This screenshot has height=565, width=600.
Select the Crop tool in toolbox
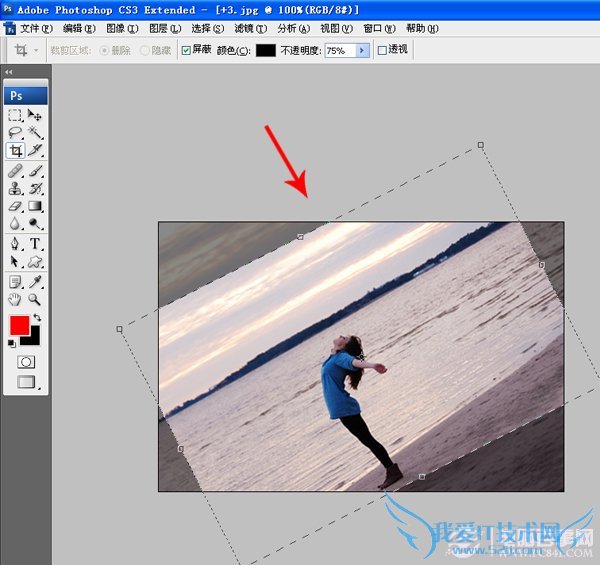tap(15, 150)
